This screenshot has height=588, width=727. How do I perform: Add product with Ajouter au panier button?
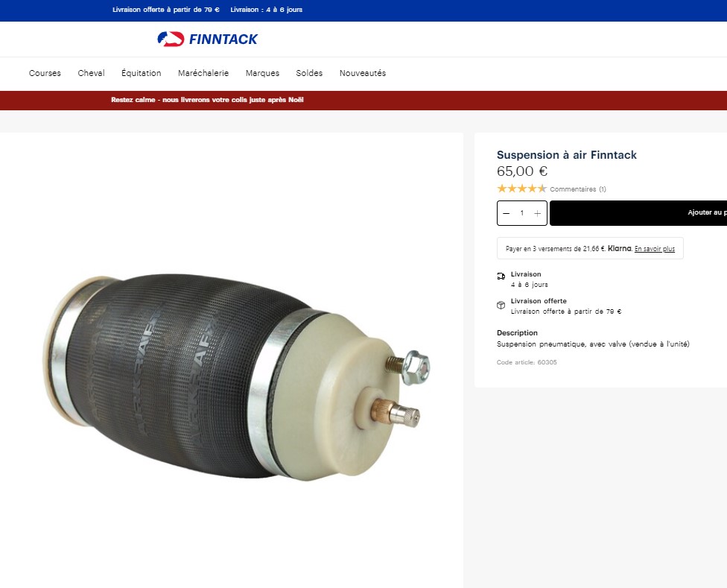point(638,213)
